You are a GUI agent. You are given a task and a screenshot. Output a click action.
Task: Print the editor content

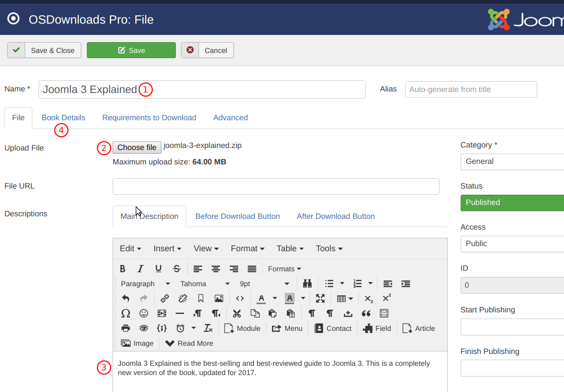point(125,328)
